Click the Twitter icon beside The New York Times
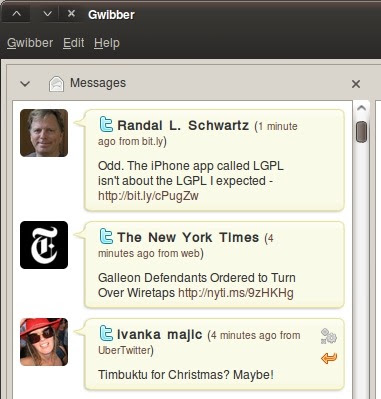The height and width of the screenshot is (399, 381). pyautogui.click(x=106, y=236)
